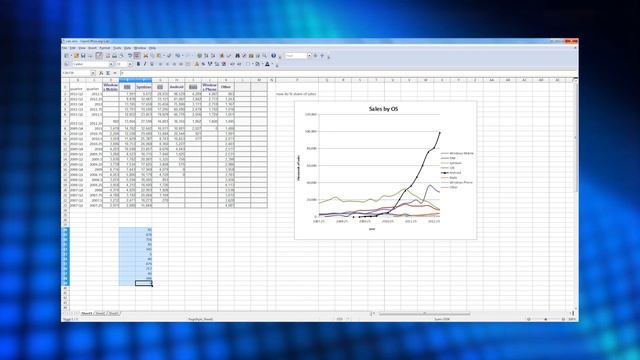
Task: Click the Merge Cells icon
Action: click(x=188, y=64)
